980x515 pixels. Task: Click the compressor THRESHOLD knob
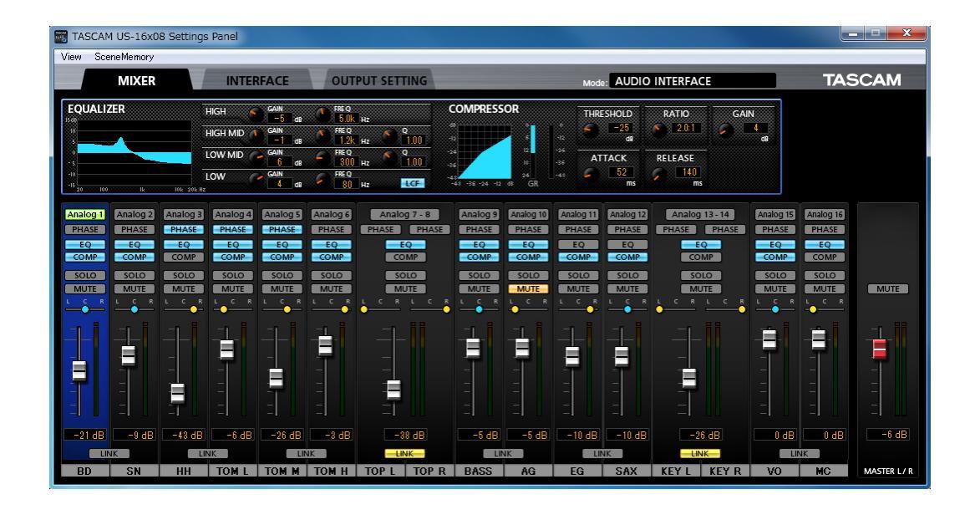click(x=591, y=130)
